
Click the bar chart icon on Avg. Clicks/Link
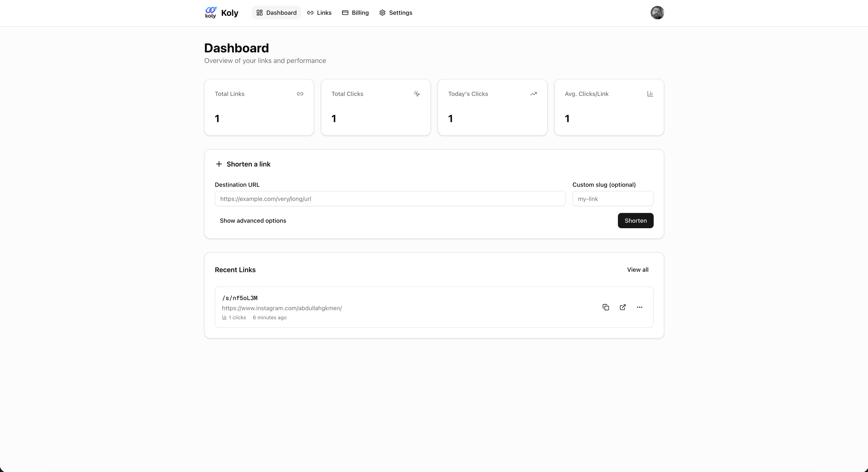coord(650,94)
